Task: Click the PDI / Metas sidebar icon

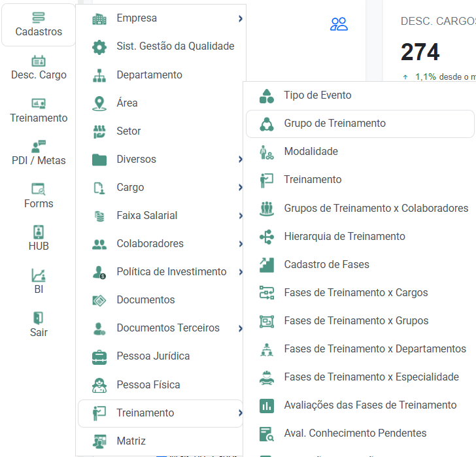Action: tap(39, 146)
